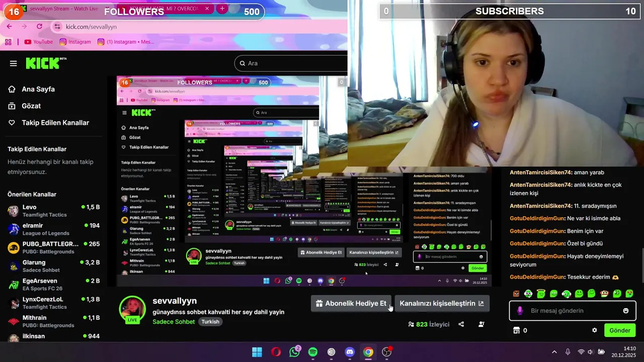This screenshot has height=362, width=644.
Task: Open OBS Studio from the taskbar
Action: (386, 352)
